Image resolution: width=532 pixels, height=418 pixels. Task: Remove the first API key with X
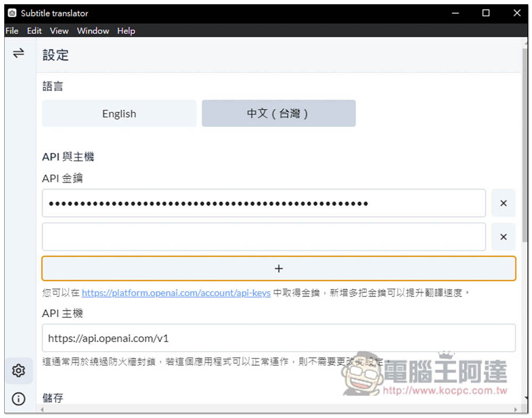coord(503,203)
